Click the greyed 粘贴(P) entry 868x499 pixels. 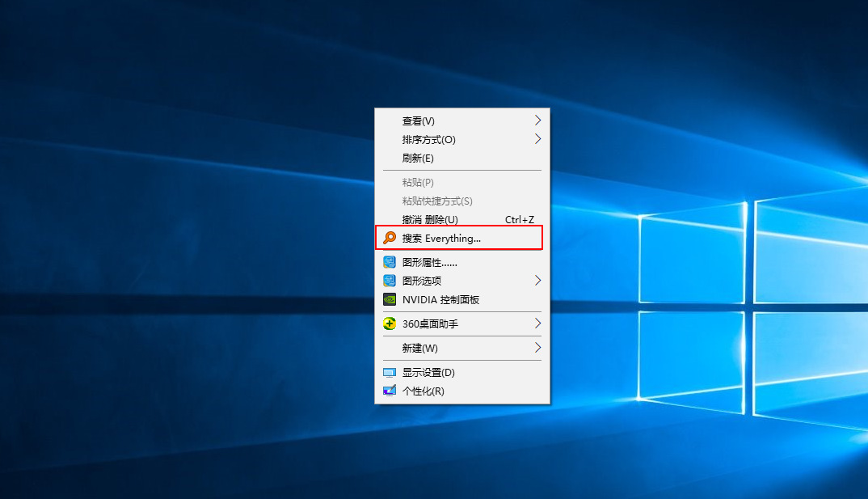pos(462,182)
